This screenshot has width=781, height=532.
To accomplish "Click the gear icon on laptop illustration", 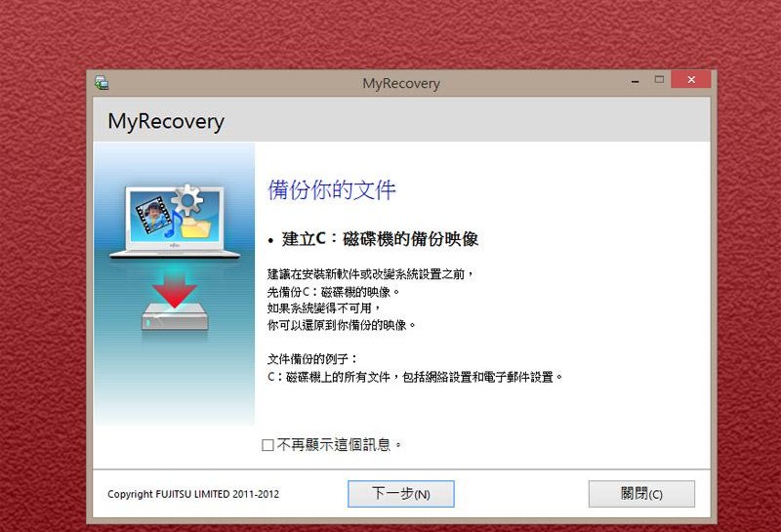I will tap(187, 200).
